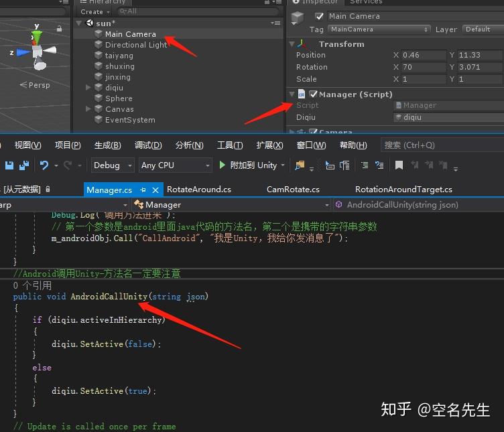The width and height of the screenshot is (504, 432).
Task: Switch to the CamRotate.cs tab
Action: [293, 190]
